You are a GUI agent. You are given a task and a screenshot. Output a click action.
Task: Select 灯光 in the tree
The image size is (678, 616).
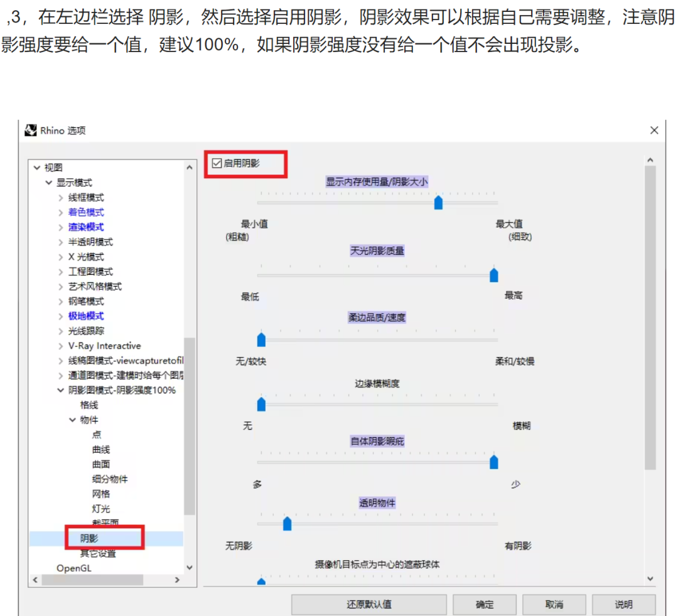pyautogui.click(x=101, y=509)
